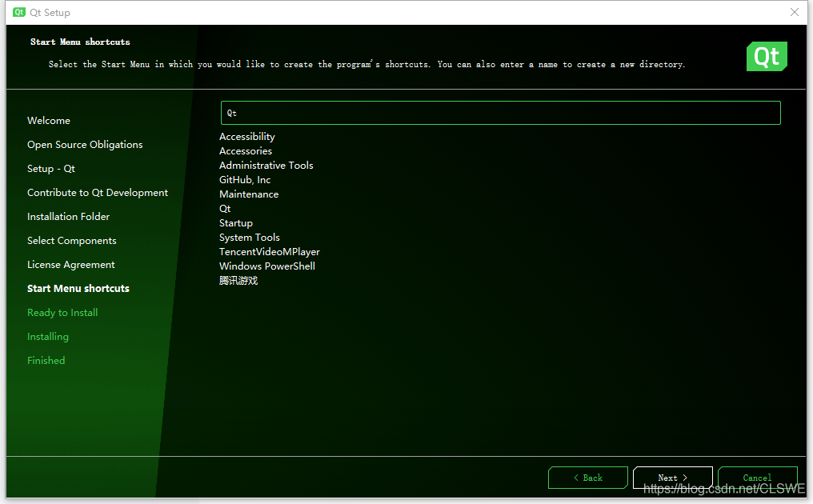The image size is (813, 504).
Task: Select the GitHub, Inc folder
Action: click(245, 180)
